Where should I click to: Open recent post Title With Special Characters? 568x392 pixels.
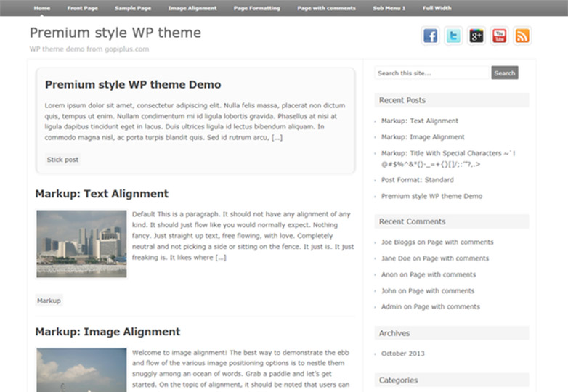coord(448,158)
